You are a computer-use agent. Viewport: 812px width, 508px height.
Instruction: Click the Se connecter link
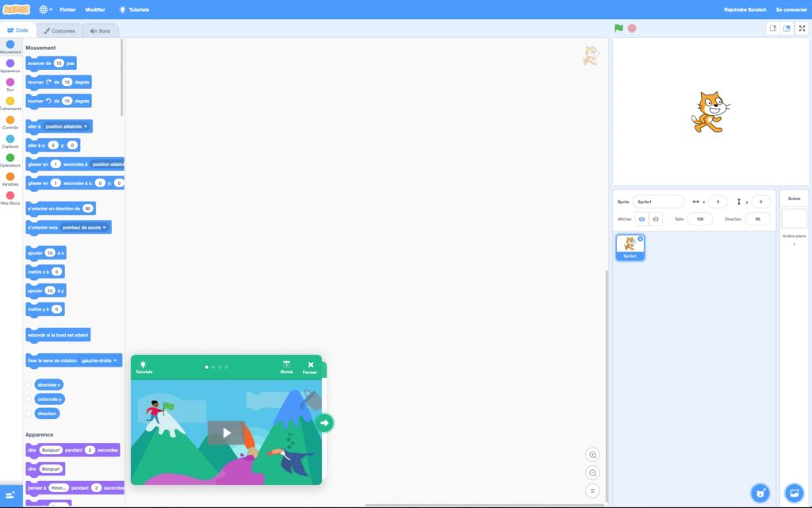(x=791, y=10)
